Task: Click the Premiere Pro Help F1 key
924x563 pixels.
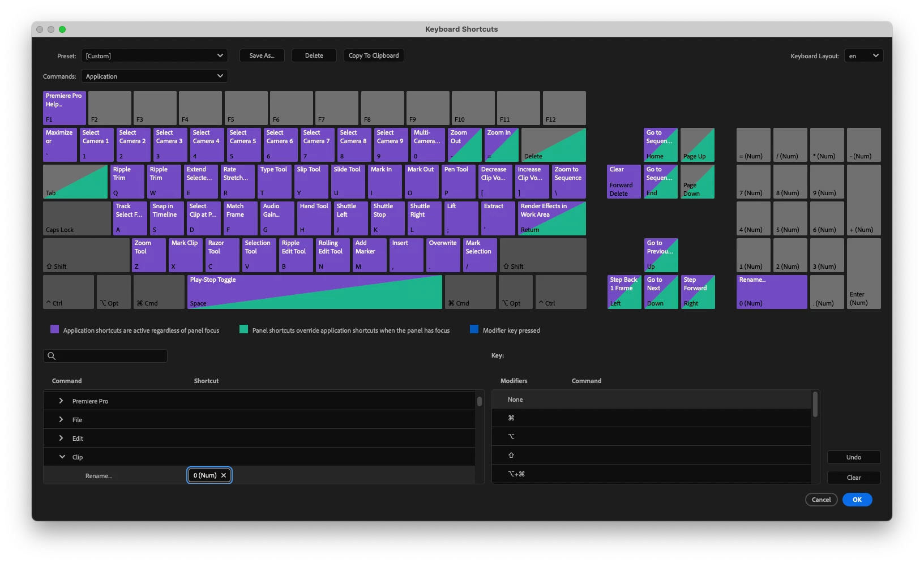Action: pyautogui.click(x=65, y=108)
